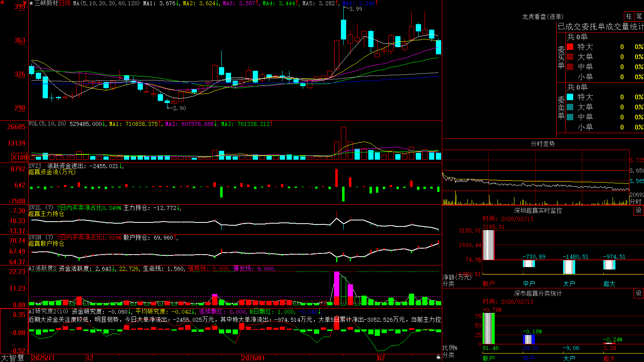Click the MA1: 3.676 value

(x=161, y=3)
